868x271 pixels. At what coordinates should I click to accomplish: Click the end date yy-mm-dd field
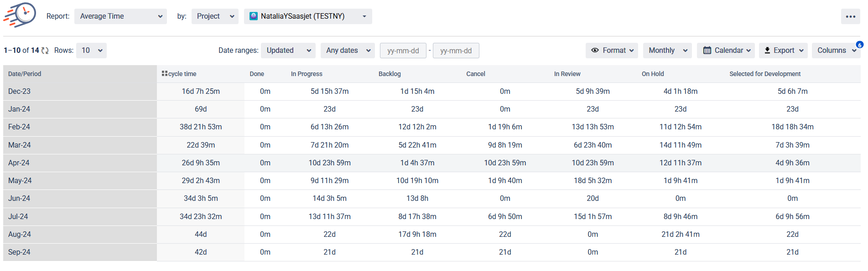click(x=456, y=51)
